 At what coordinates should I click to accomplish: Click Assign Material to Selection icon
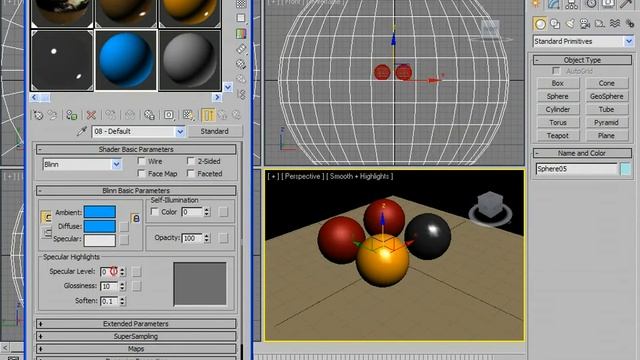(x=71, y=115)
